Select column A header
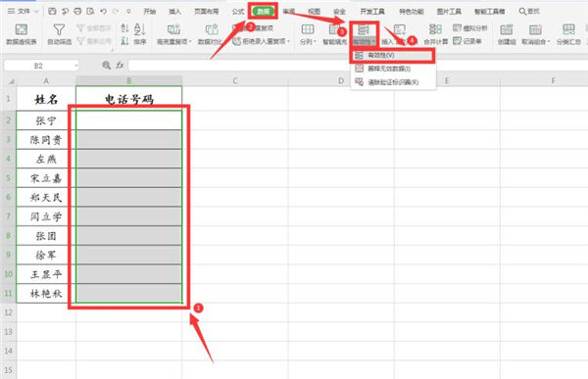This screenshot has height=379, width=588. tap(46, 81)
